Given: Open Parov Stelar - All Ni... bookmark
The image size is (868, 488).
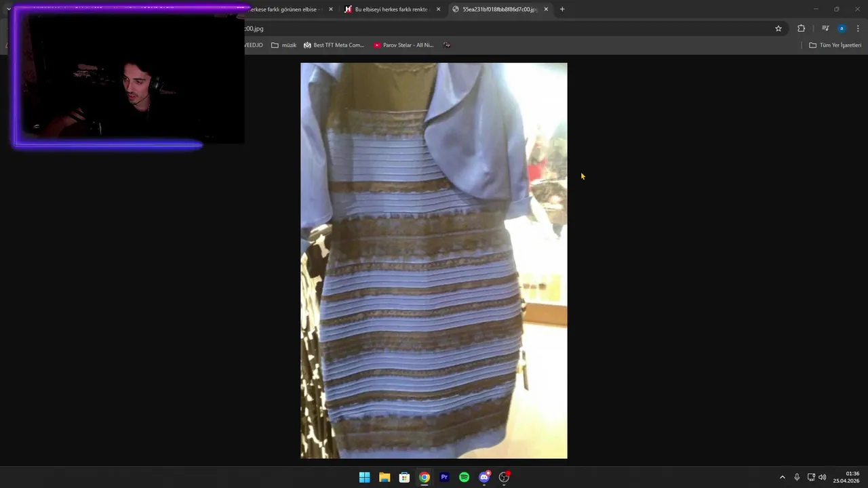Looking at the screenshot, I should (x=403, y=45).
